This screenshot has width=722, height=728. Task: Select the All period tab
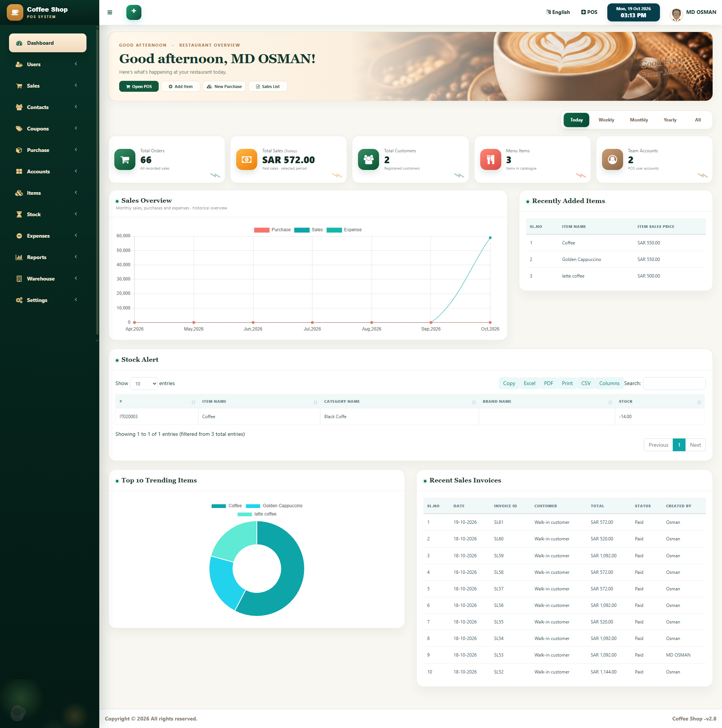(x=698, y=120)
